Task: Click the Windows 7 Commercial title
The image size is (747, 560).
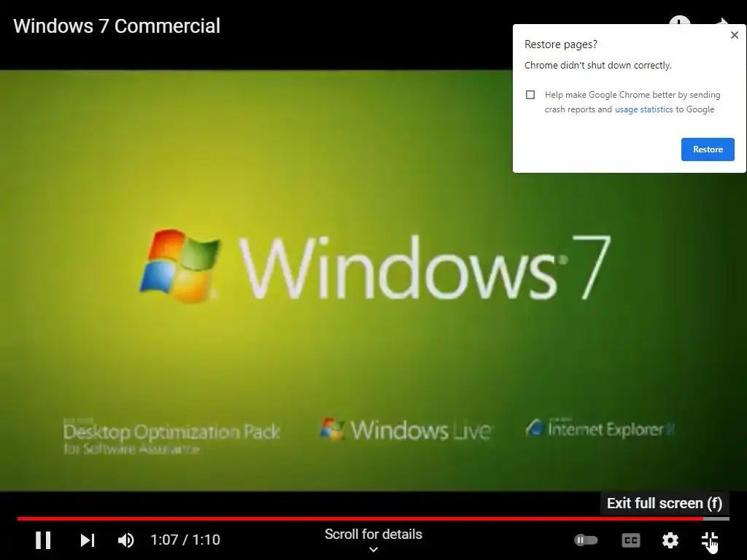Action: 117,26
